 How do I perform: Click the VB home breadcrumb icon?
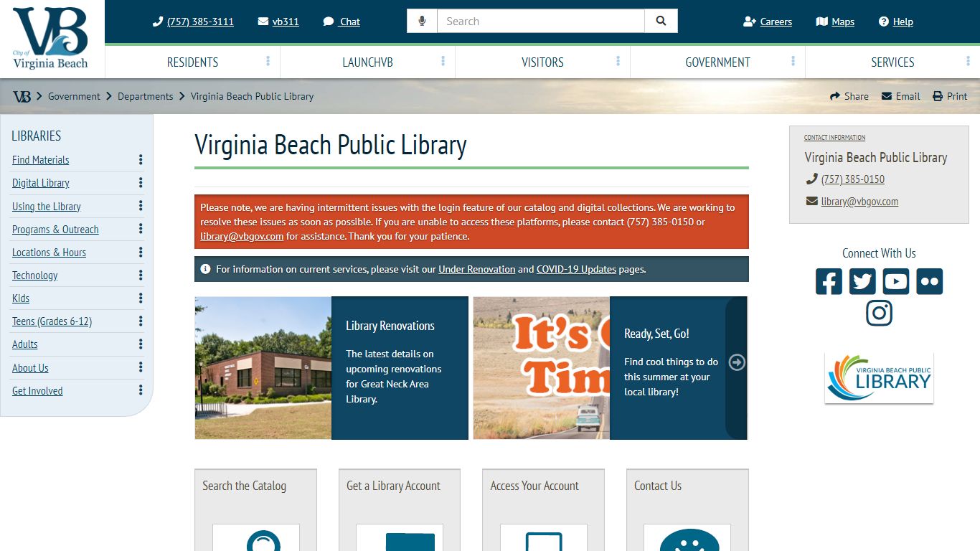click(x=22, y=96)
